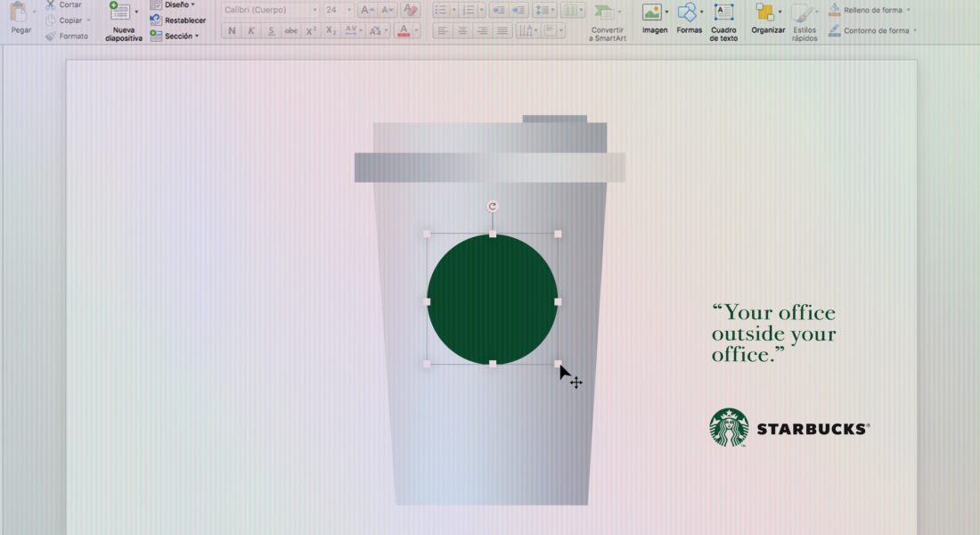This screenshot has width=980, height=535.
Task: Open the Relleno de forma dropdown arrow
Action: pyautogui.click(x=908, y=10)
